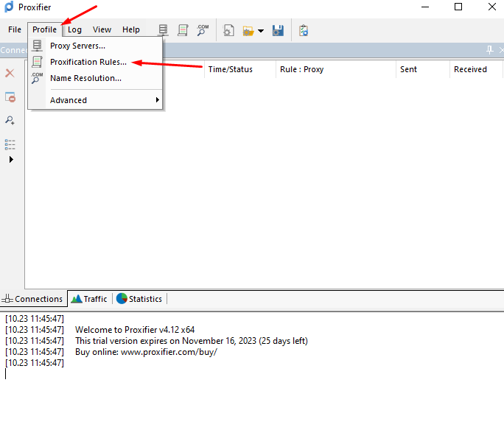Sort by Sent column header
This screenshot has width=504, height=444.
click(422, 69)
